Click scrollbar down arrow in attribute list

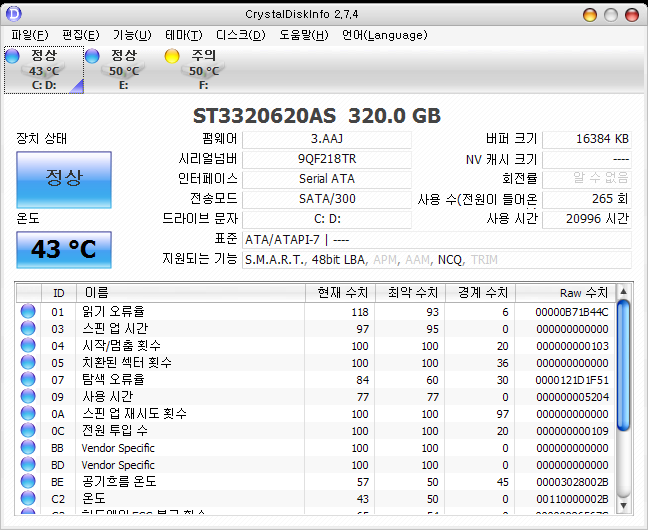(624, 506)
